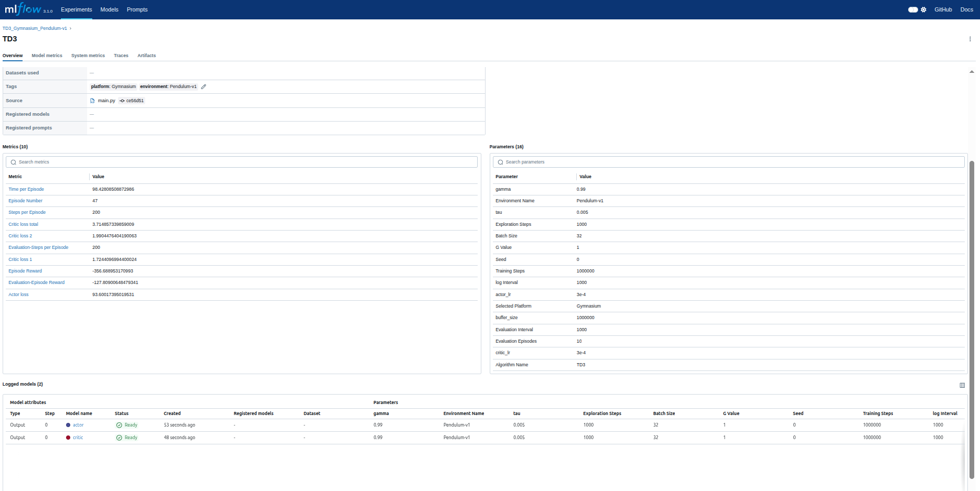Switch to the Traces tab
Image resolution: width=980 pixels, height=491 pixels.
click(x=121, y=56)
